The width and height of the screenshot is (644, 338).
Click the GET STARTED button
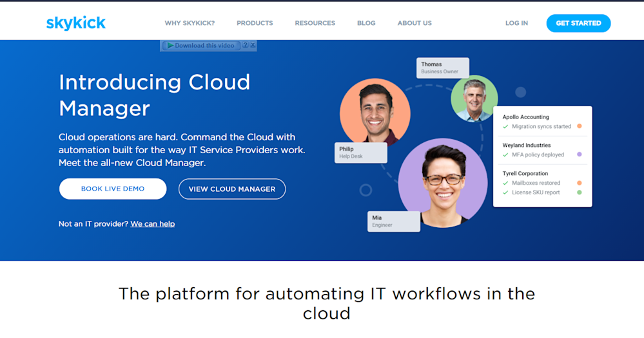tap(578, 23)
